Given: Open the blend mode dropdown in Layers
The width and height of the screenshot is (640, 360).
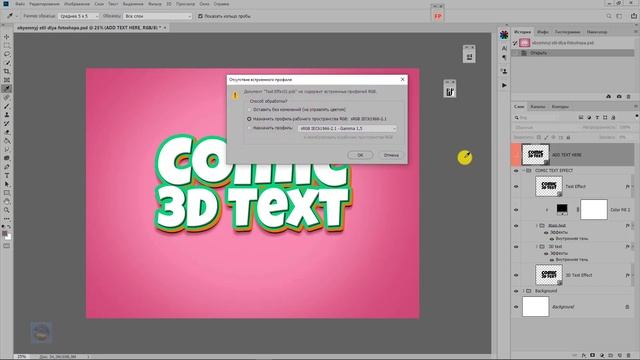Looking at the screenshot, I should 544,127.
